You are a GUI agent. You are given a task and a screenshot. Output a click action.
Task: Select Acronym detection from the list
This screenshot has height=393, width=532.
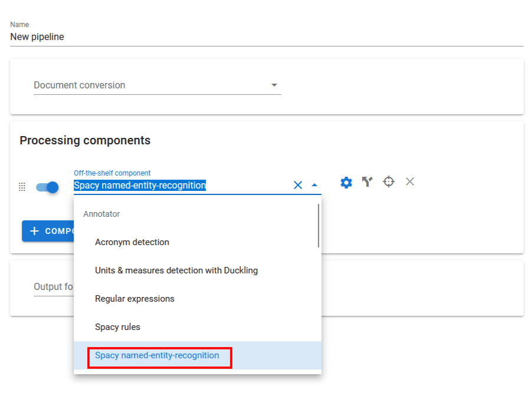point(132,242)
